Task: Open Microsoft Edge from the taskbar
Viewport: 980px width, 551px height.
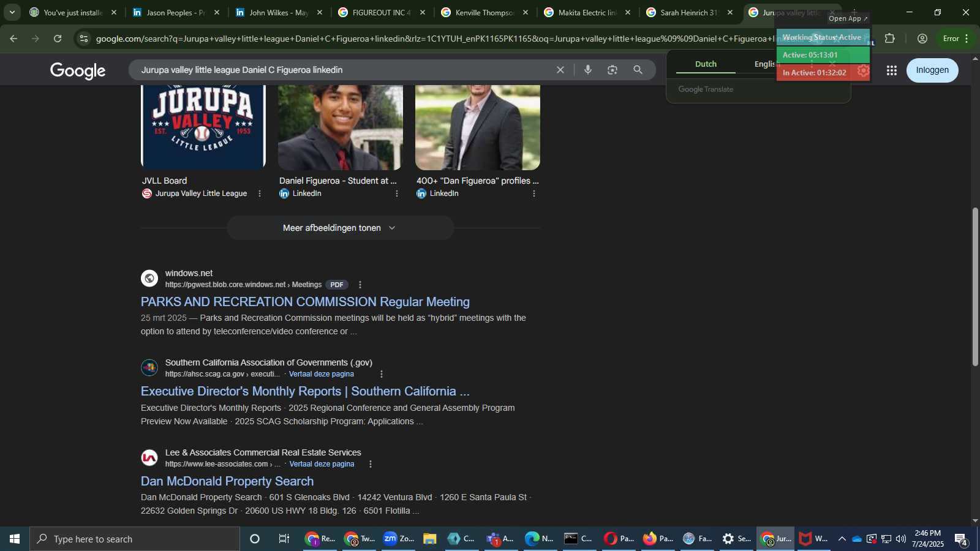Action: click(539, 539)
